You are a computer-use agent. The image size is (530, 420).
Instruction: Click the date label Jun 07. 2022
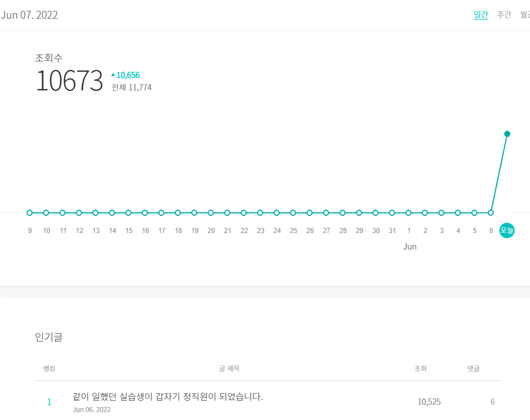pos(30,15)
